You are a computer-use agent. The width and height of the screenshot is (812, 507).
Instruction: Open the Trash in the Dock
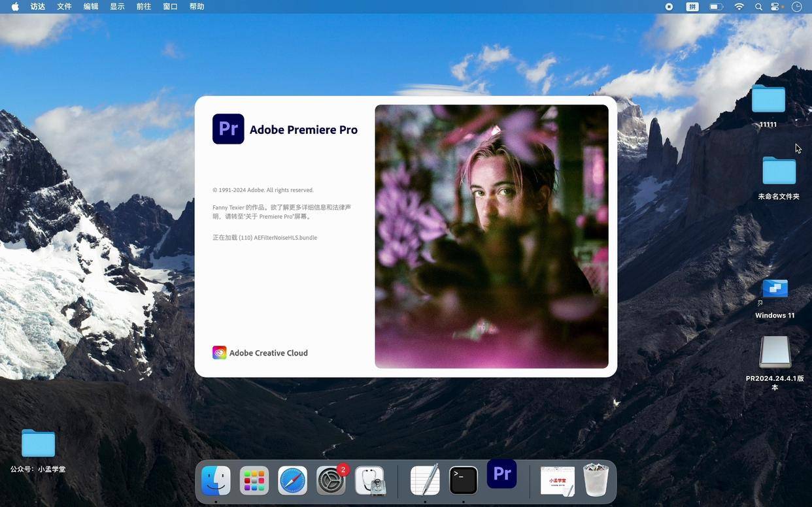pyautogui.click(x=596, y=480)
